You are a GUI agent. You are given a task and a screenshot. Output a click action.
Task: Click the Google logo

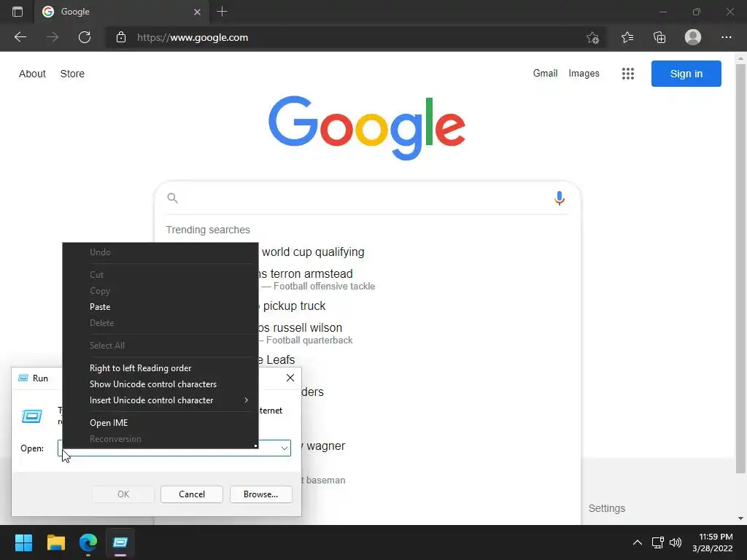(367, 128)
